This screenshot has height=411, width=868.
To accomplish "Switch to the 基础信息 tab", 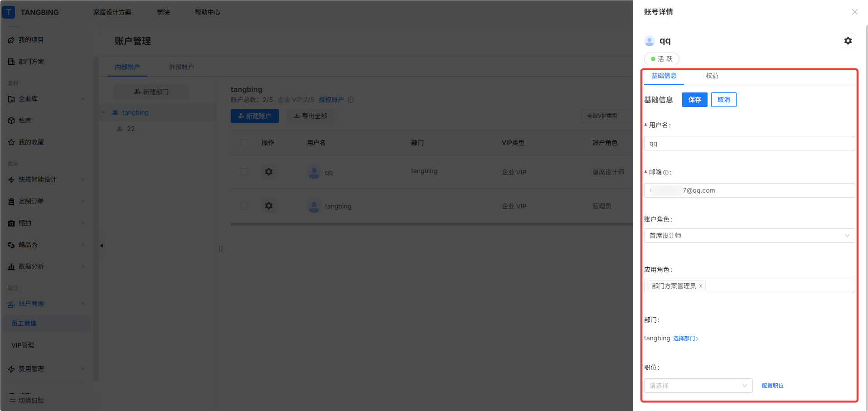I will pyautogui.click(x=664, y=76).
